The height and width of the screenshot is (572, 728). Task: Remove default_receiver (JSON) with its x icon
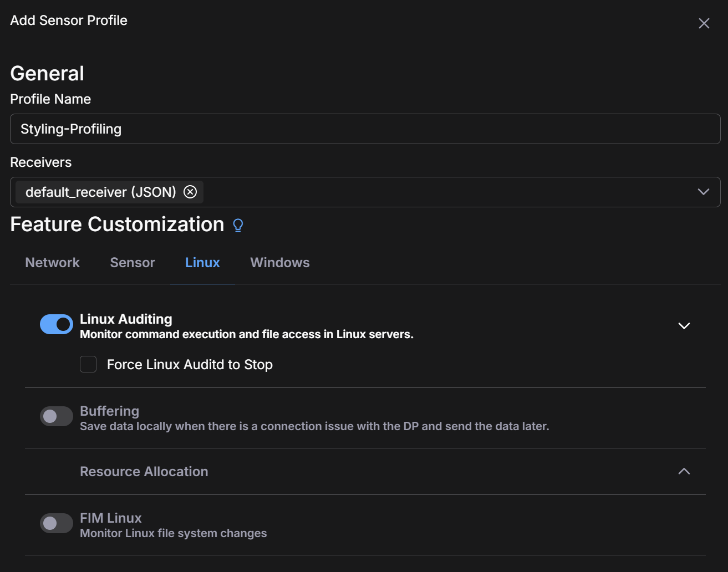pyautogui.click(x=190, y=192)
